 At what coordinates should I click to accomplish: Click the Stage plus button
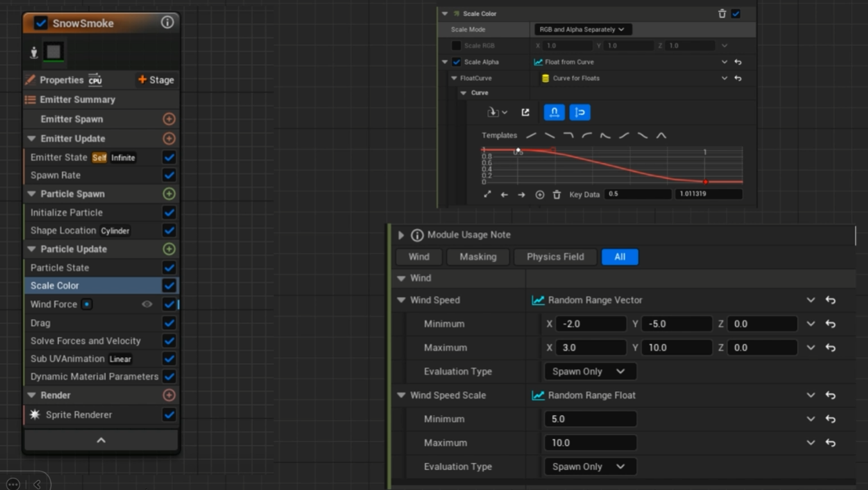tap(156, 79)
